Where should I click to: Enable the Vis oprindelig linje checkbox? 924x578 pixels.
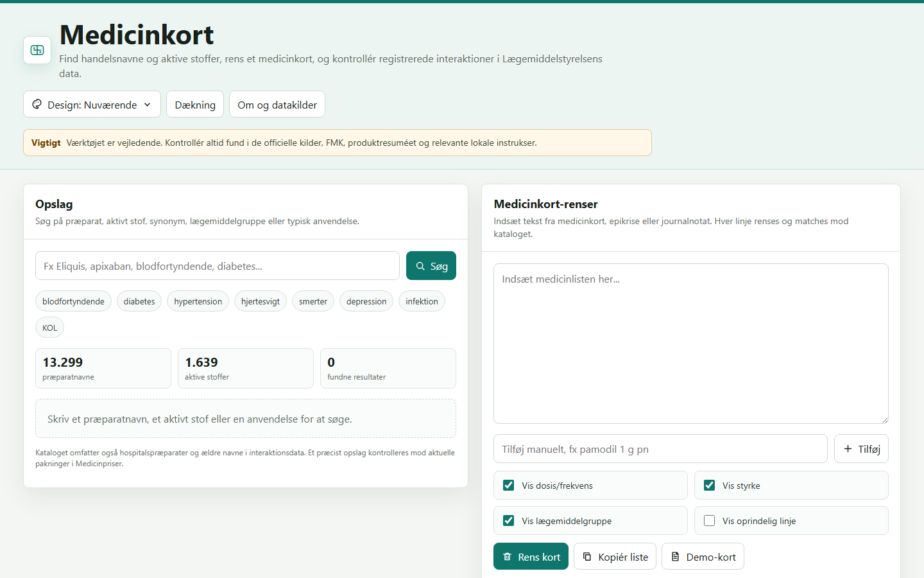click(709, 521)
